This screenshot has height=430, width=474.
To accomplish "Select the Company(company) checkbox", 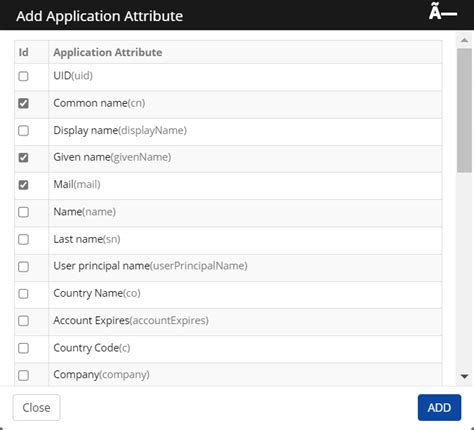I will coord(23,376).
